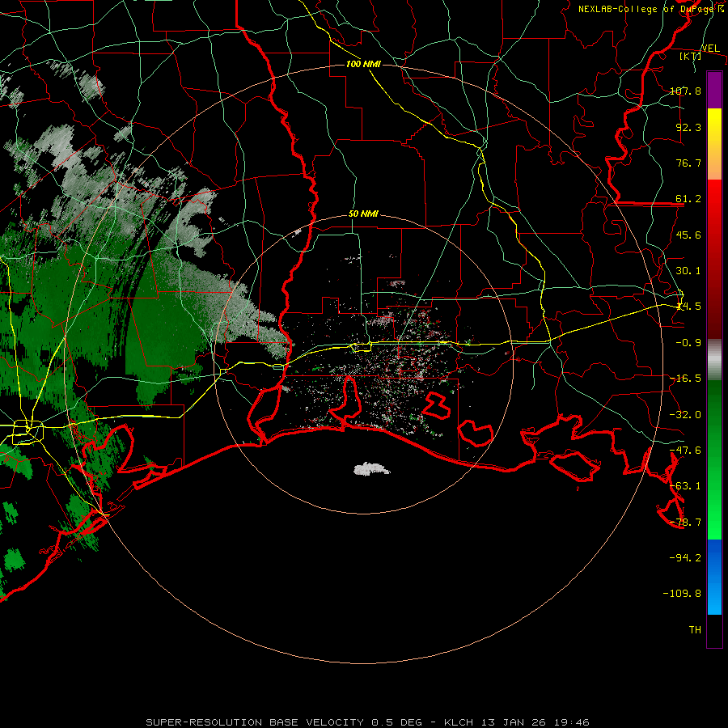Pick the blue segment of velocity bar

714,577
